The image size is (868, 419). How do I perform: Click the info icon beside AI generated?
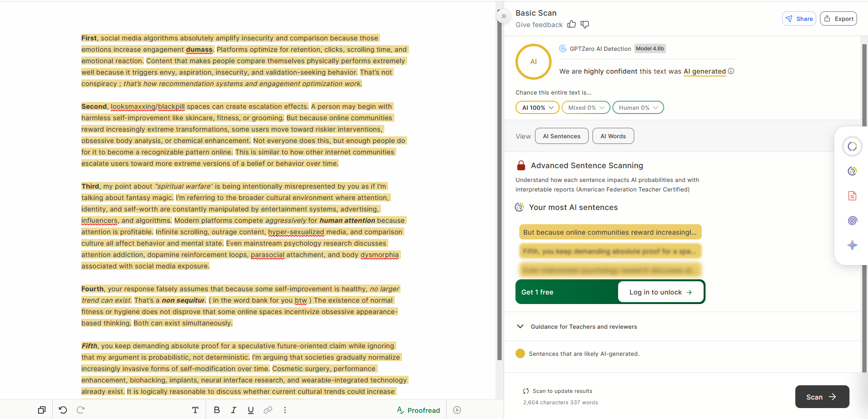731,71
